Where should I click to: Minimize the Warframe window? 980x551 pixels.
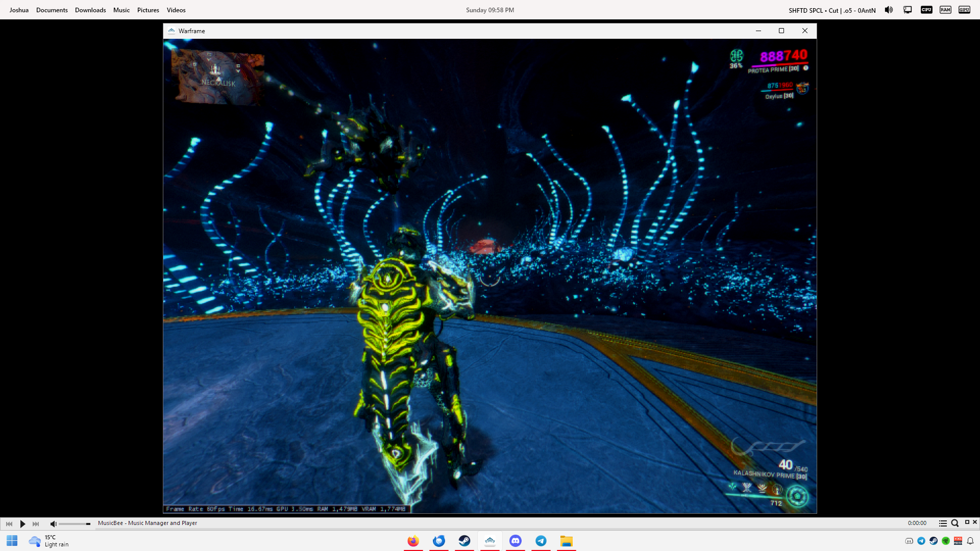[758, 31]
